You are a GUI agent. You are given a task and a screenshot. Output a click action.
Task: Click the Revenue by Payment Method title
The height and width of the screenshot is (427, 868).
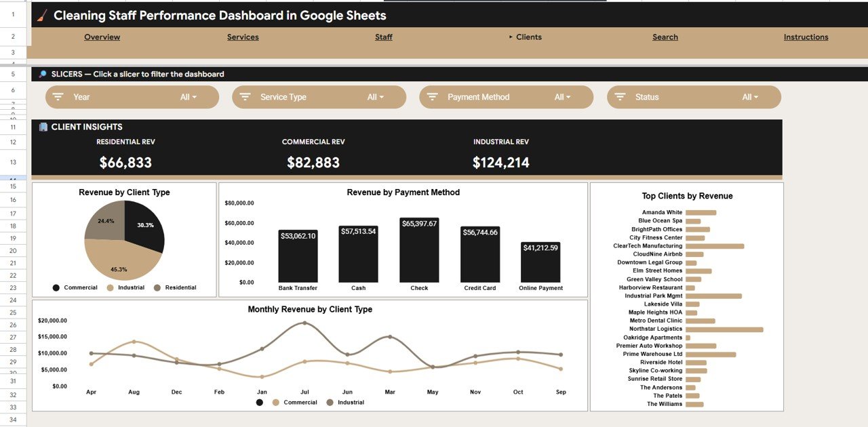pos(403,192)
